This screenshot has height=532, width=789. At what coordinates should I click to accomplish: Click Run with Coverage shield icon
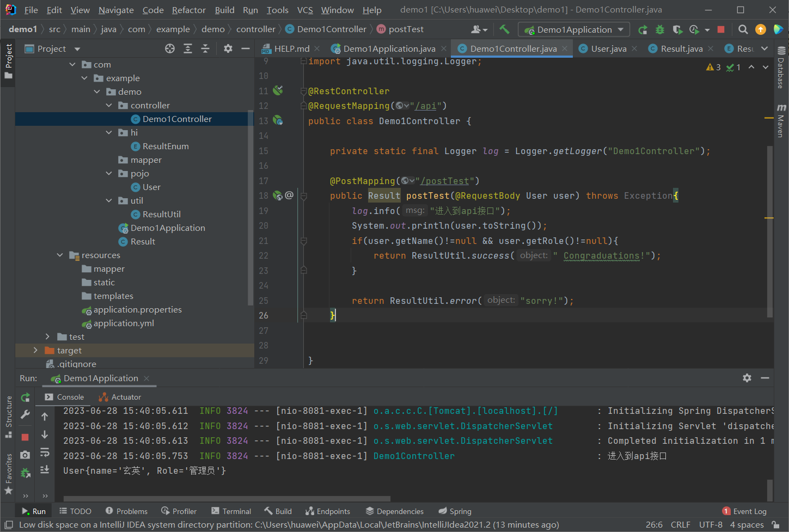coord(677,29)
